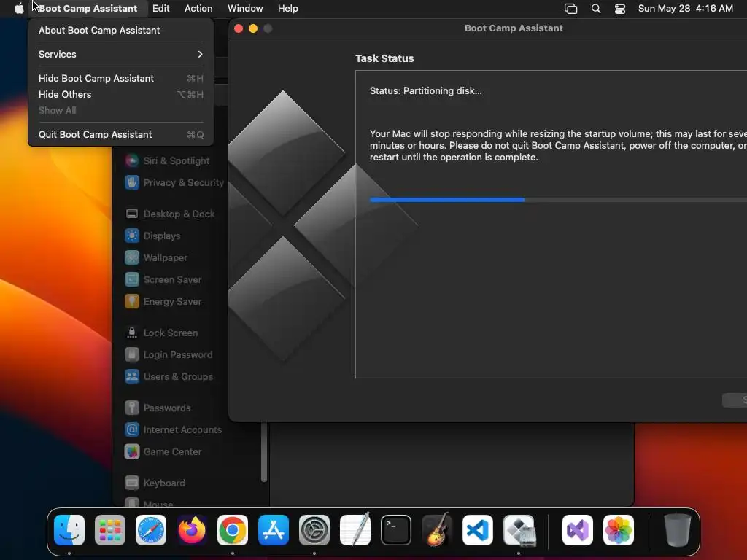This screenshot has height=560, width=747.
Task: Click the date and time in menu bar
Action: [x=686, y=9]
